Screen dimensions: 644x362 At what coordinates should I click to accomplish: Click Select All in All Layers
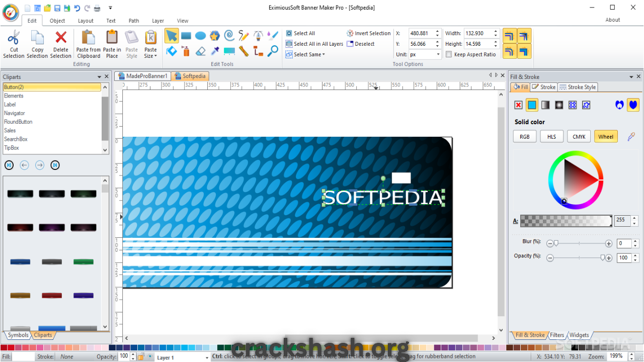314,44
